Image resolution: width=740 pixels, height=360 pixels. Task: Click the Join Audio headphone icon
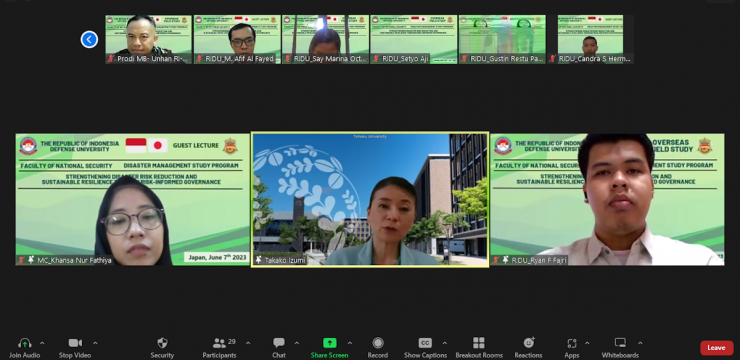tap(25, 343)
